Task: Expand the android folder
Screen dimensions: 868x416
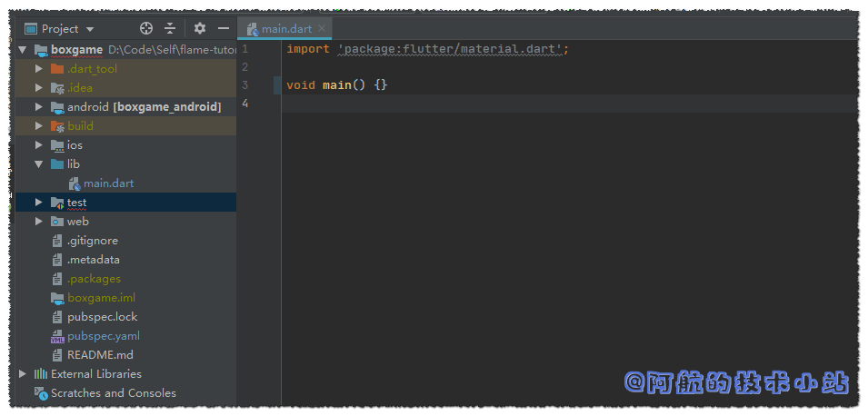Action: pyautogui.click(x=38, y=107)
